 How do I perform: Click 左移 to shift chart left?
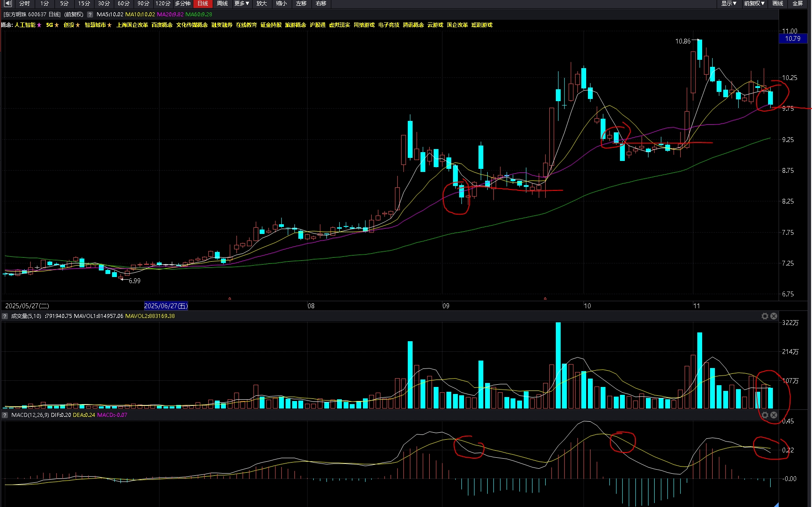[x=301, y=4]
